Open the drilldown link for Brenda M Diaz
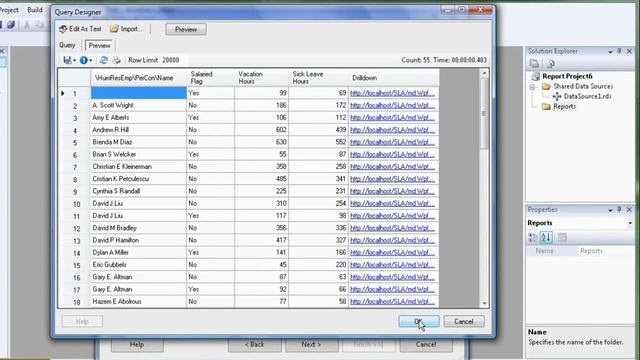Viewport: 640px width, 360px height. tap(392, 142)
